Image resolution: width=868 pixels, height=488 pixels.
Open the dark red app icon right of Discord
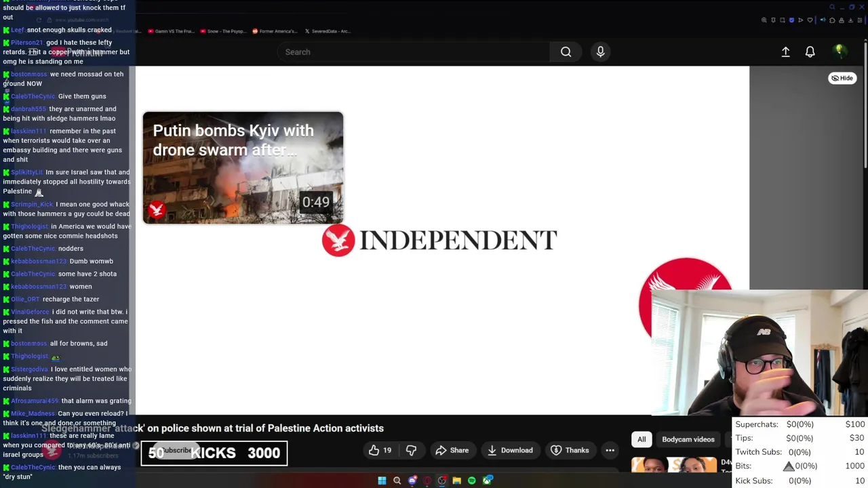427,481
